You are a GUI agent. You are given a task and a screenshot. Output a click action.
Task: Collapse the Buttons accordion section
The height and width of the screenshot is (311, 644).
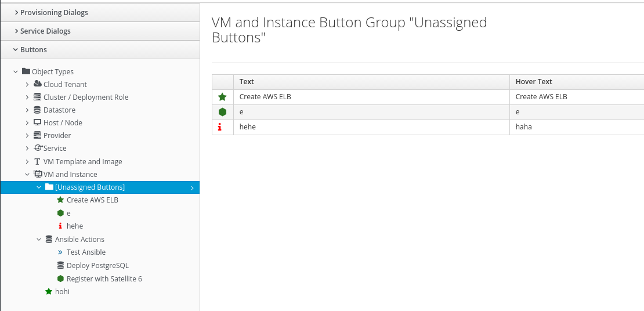33,49
